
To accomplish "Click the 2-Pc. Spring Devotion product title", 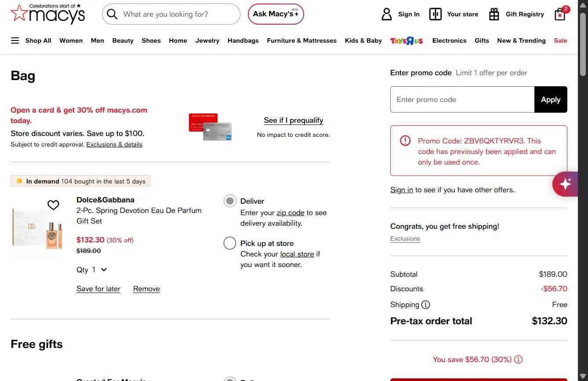I will tap(139, 216).
